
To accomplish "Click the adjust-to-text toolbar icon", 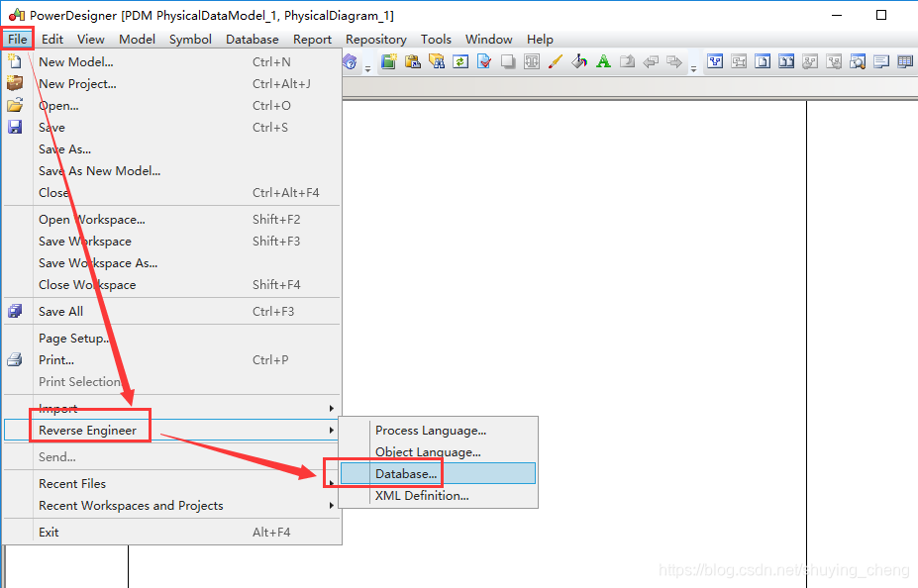I will 532,61.
